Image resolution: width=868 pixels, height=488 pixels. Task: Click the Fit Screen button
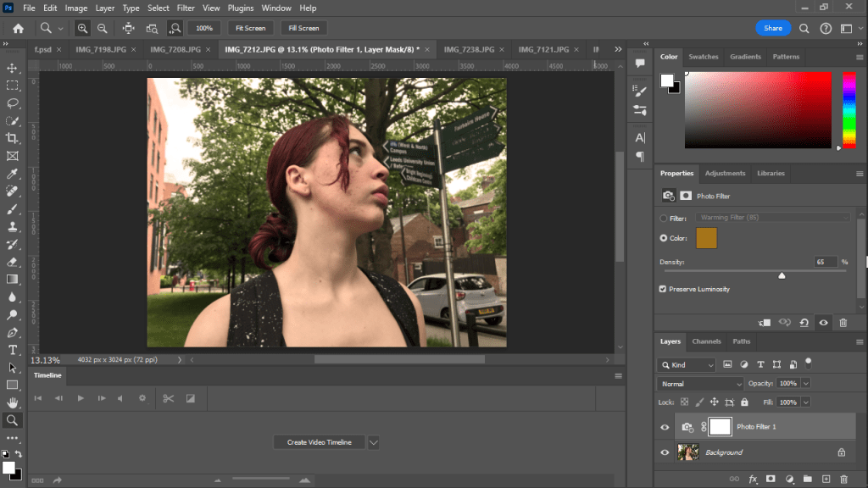250,28
